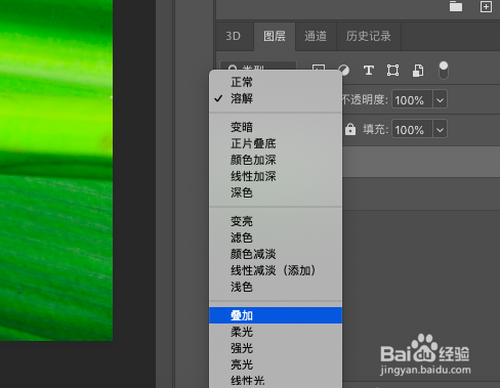The width and height of the screenshot is (500, 388).
Task: Select 溶解 blend mode
Action: pyautogui.click(x=275, y=98)
